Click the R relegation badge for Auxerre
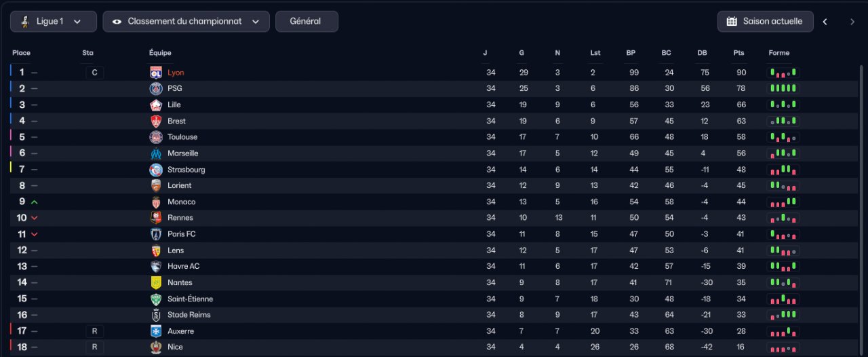868x357 pixels. pos(95,331)
